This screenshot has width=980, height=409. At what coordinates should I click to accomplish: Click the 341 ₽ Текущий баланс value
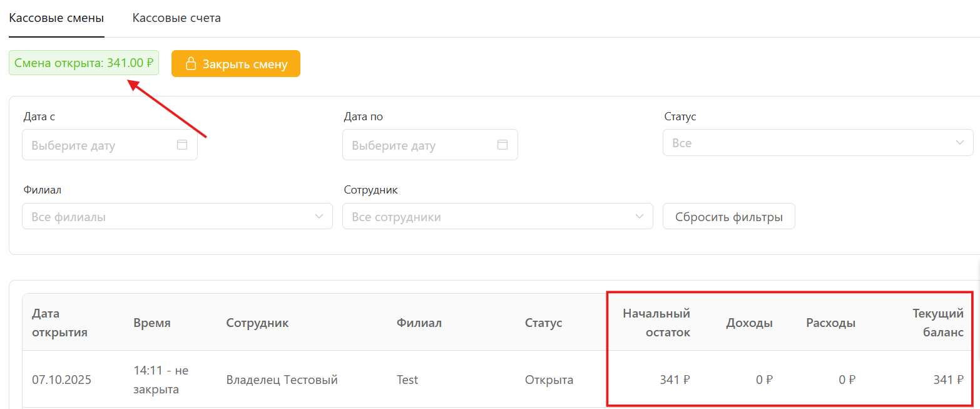[x=949, y=380]
